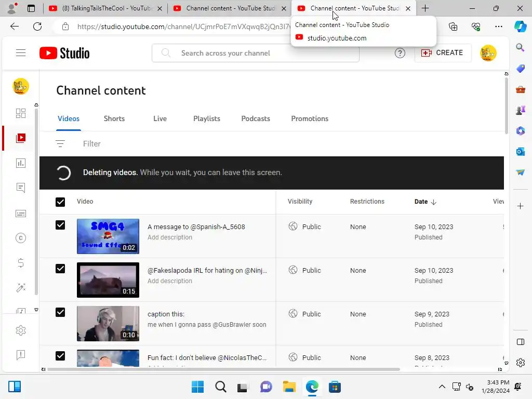Open Edge Settings and more menu
This screenshot has width=532, height=399.
(x=498, y=26)
